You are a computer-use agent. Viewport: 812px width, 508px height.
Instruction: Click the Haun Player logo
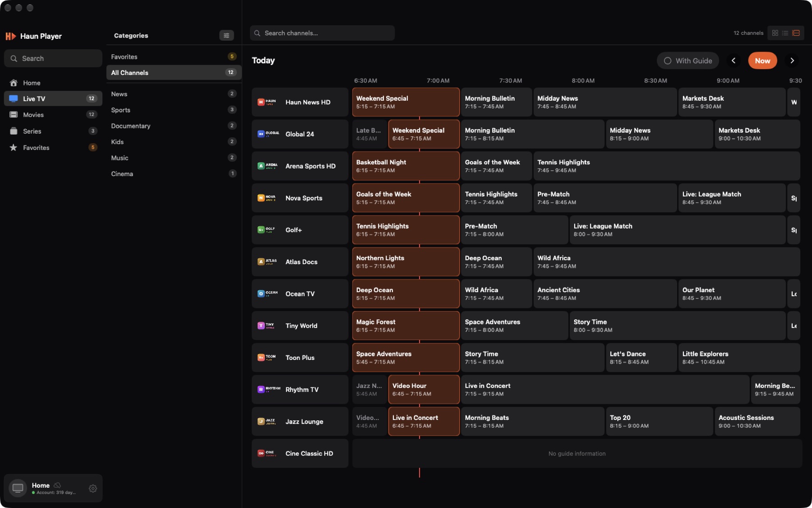click(x=11, y=36)
